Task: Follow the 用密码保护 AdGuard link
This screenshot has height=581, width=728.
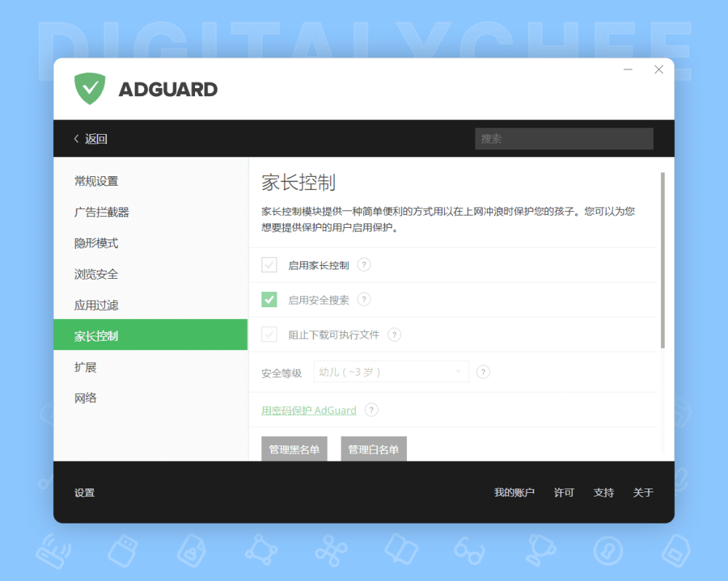Action: (309, 411)
